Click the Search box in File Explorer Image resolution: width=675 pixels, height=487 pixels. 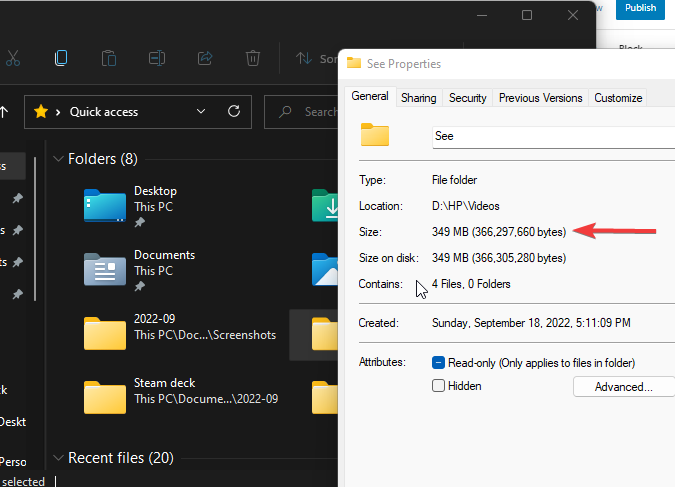301,112
